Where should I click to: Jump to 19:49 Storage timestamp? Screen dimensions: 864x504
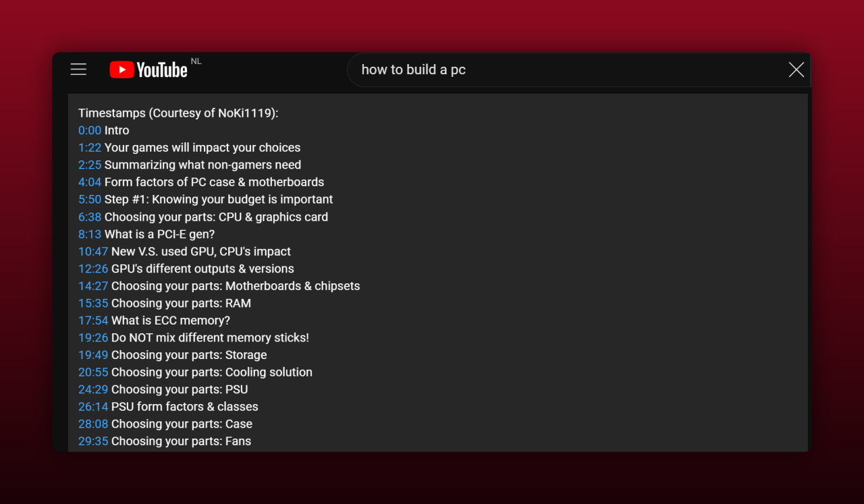click(x=93, y=355)
